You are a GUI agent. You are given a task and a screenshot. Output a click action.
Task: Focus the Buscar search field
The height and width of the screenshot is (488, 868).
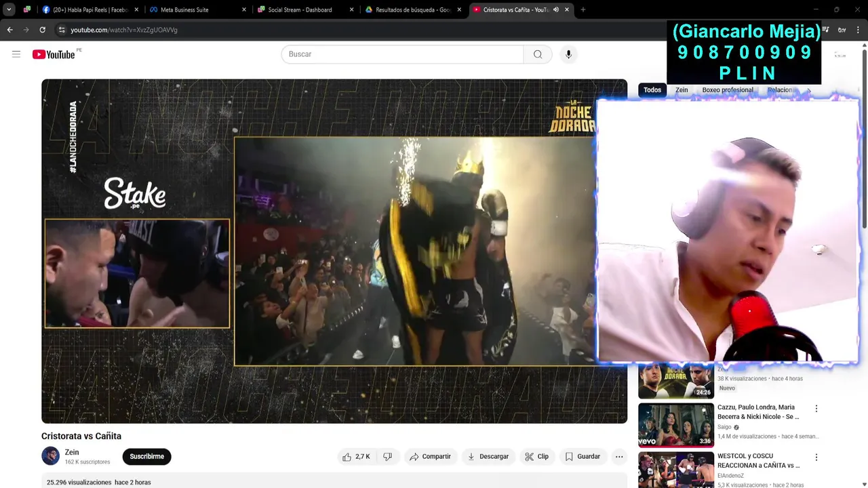coord(402,54)
